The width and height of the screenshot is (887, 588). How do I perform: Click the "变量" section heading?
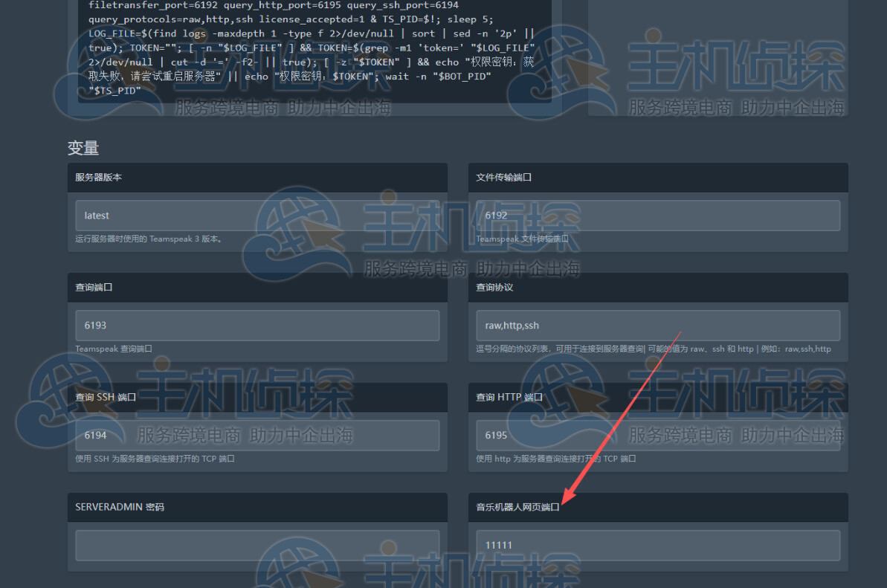tap(83, 148)
